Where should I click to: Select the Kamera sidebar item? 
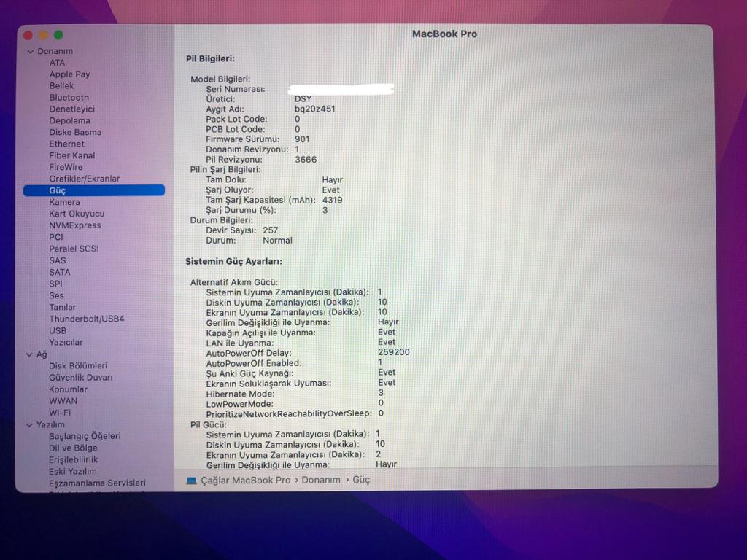tap(64, 202)
